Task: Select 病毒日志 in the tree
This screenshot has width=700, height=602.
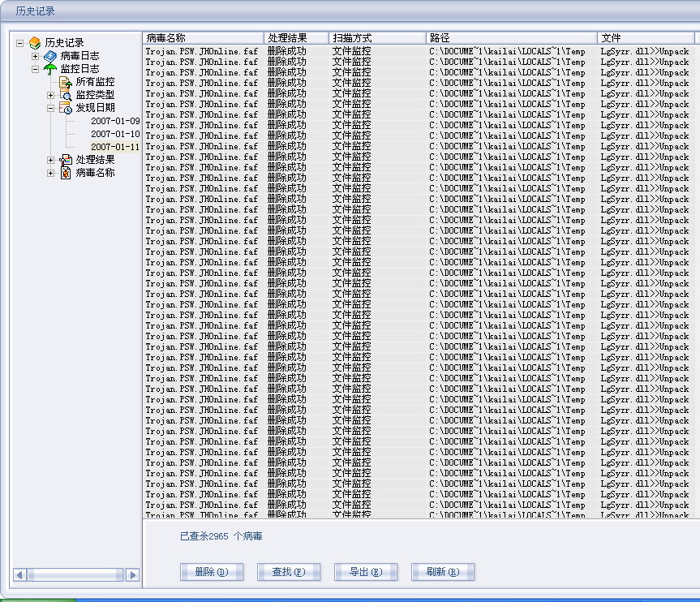Action: 80,56
